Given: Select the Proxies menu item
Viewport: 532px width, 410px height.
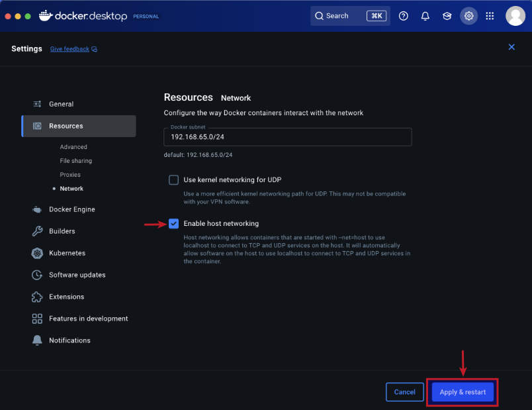Looking at the screenshot, I should coord(69,174).
